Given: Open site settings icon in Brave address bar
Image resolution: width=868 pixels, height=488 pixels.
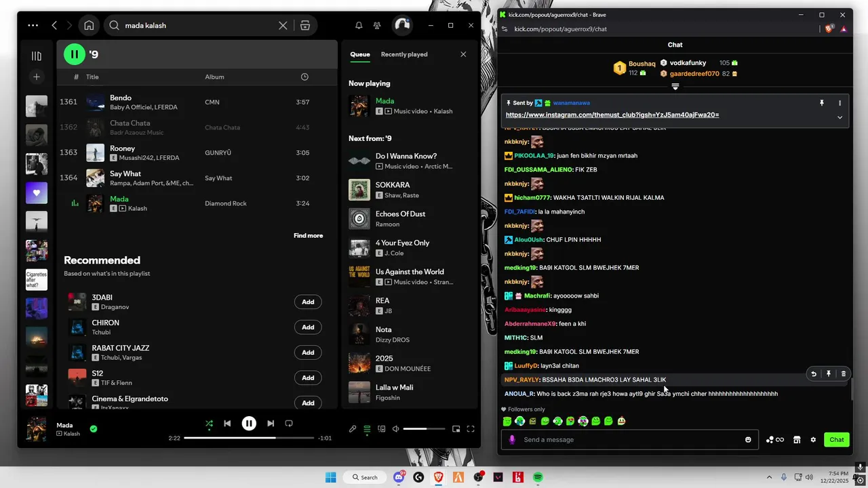Looking at the screenshot, I should (x=504, y=29).
